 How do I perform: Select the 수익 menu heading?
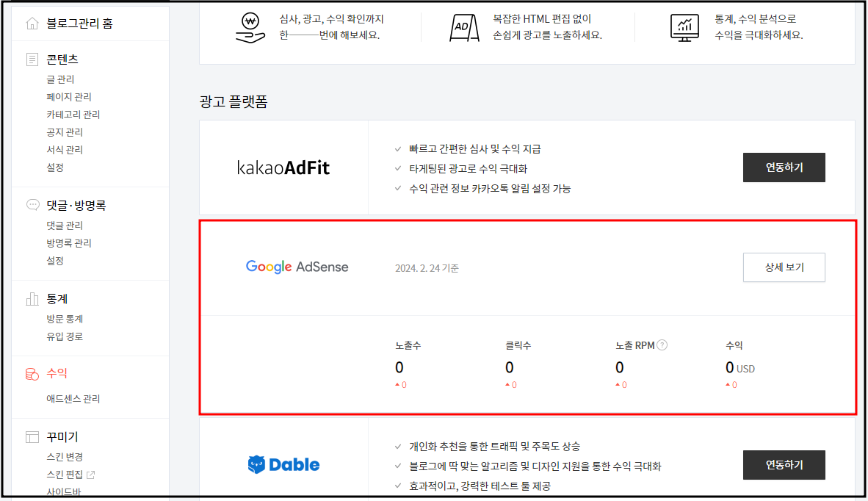point(57,374)
